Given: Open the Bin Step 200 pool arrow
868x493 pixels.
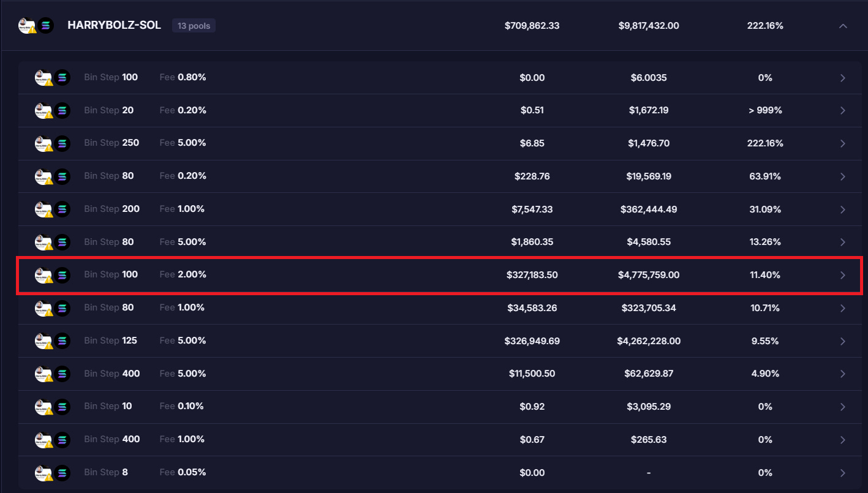Looking at the screenshot, I should click(x=843, y=209).
